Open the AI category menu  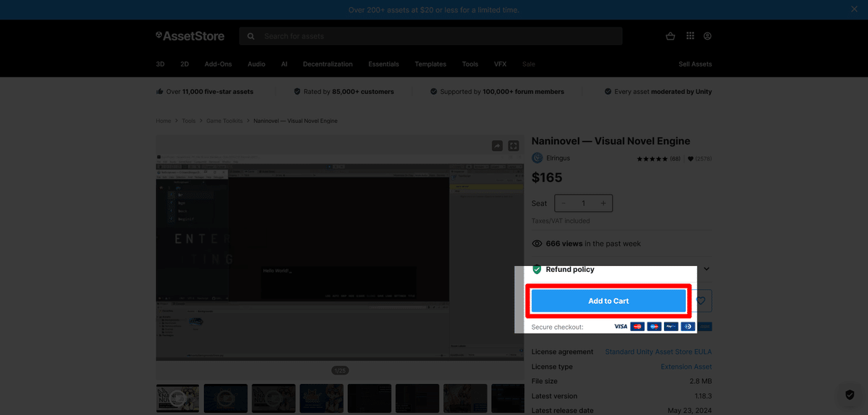[x=284, y=64]
